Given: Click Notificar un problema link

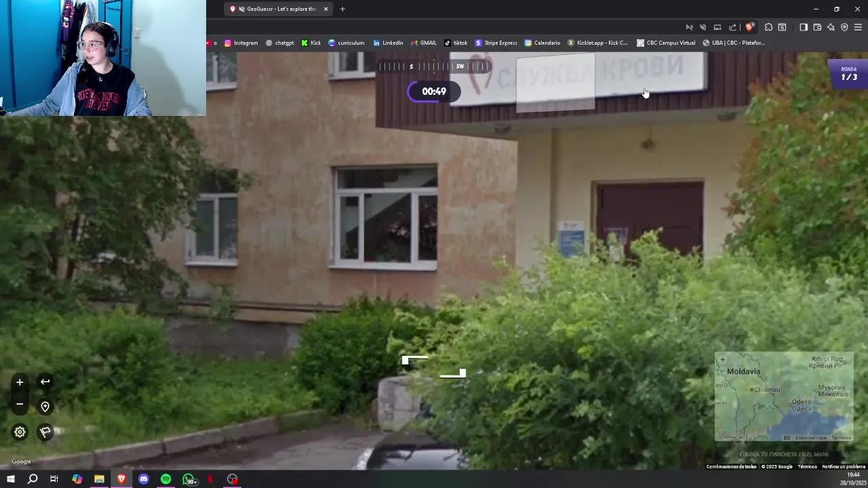Looking at the screenshot, I should pos(844,466).
